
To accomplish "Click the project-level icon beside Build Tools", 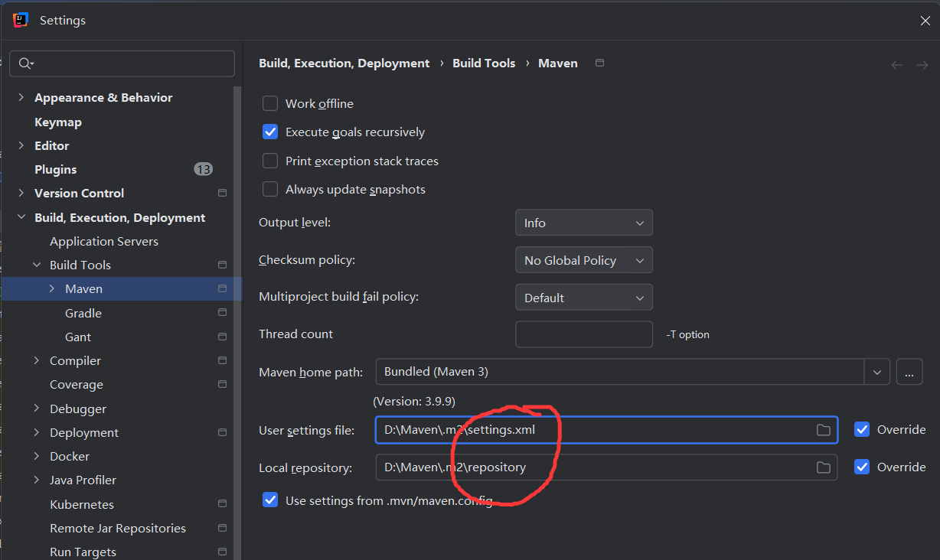I will click(222, 265).
